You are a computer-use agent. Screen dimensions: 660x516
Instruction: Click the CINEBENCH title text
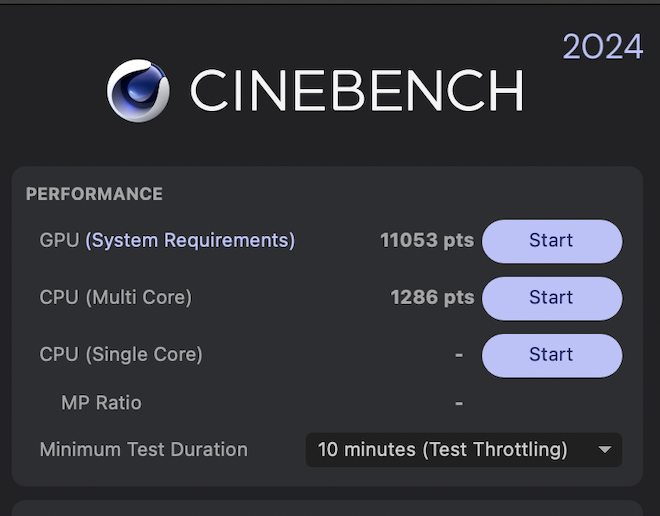[x=357, y=90]
